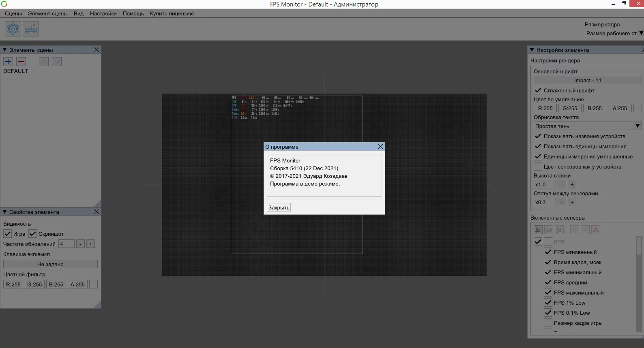Click the Частота обновлений value field
The width and height of the screenshot is (644, 348).
67,244
